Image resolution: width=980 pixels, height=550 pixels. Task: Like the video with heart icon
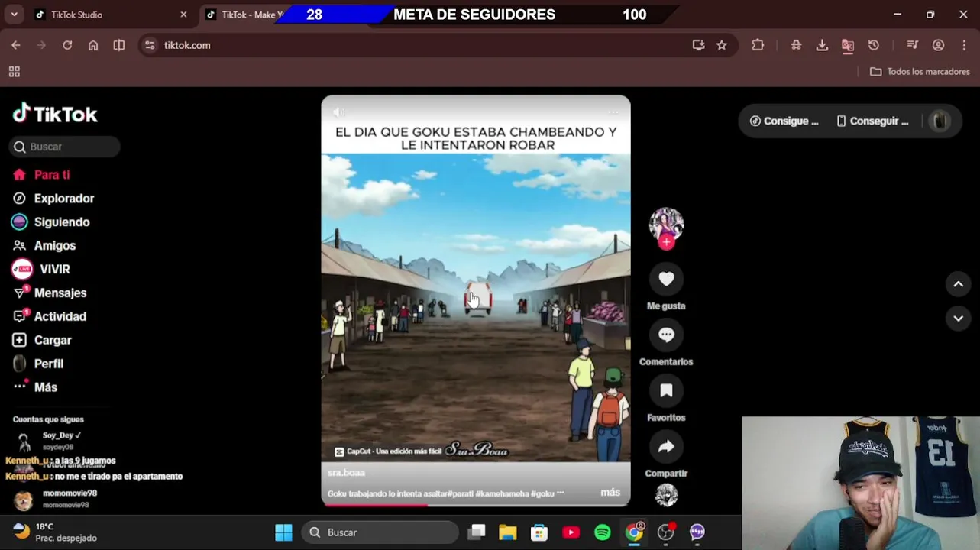point(666,279)
